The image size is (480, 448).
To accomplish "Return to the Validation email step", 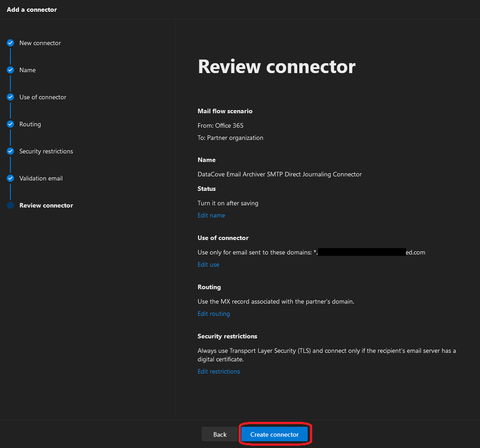I will 41,178.
